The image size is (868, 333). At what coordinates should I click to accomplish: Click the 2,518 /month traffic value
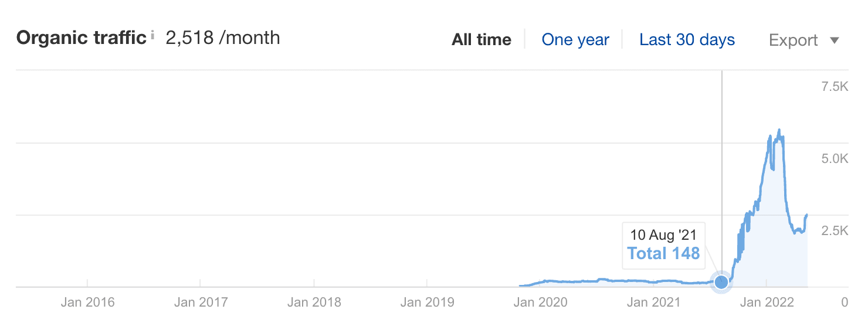pos(223,38)
